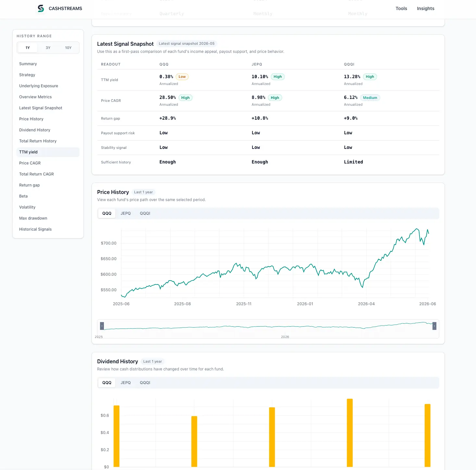Click the JEPQ column header in snapshot table
Screen dimensions: 476x470
pos(257,64)
